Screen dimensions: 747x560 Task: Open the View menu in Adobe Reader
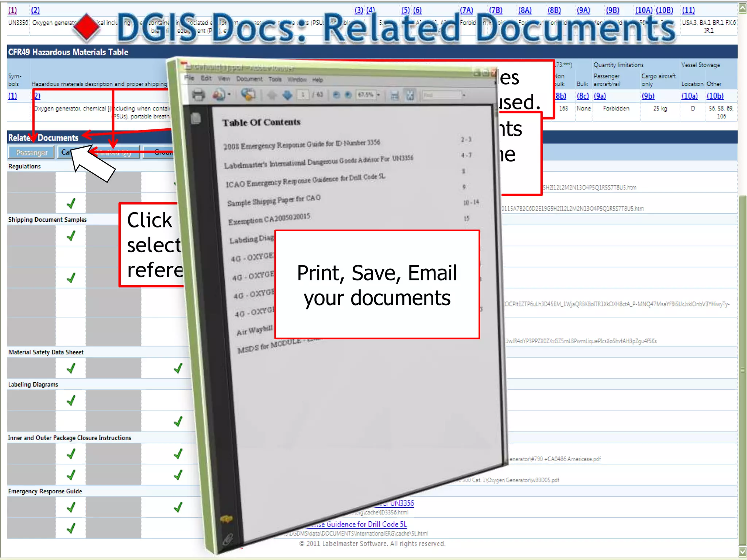point(224,78)
